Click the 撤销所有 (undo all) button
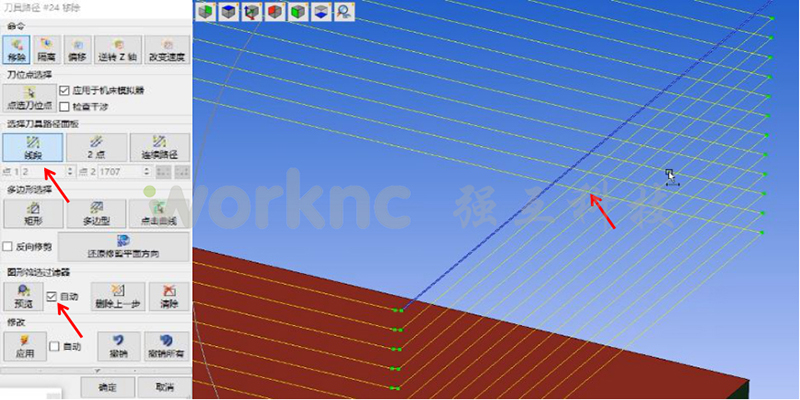 [166, 346]
